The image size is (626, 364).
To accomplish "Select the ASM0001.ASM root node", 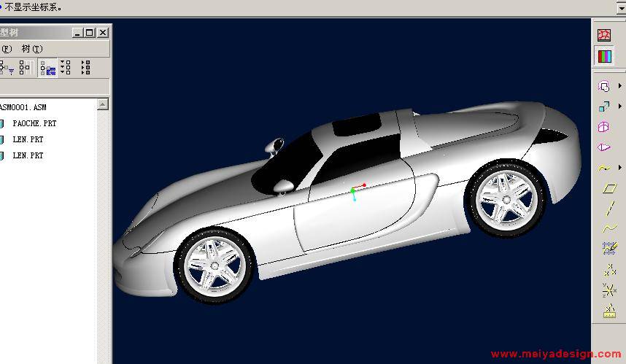I will (23, 107).
